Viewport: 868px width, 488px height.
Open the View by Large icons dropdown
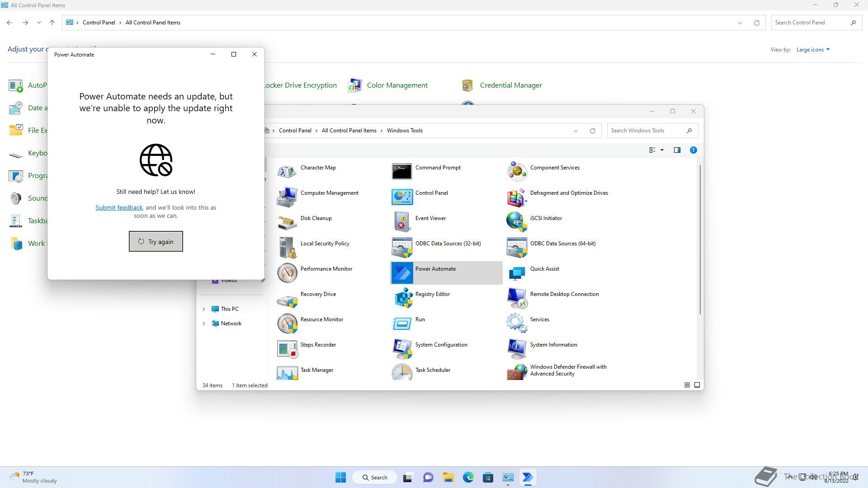click(x=813, y=50)
